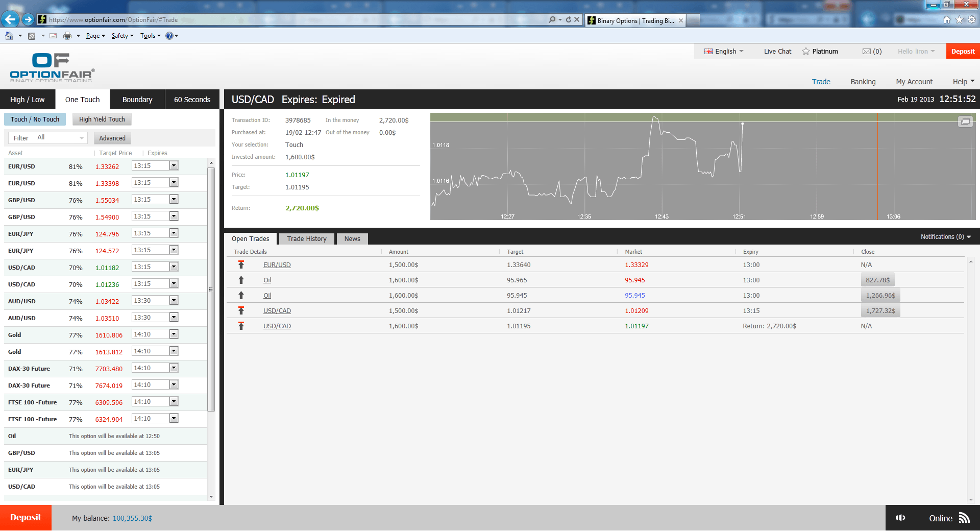Open the browser help icon menu
The height and width of the screenshot is (531, 980).
[169, 36]
